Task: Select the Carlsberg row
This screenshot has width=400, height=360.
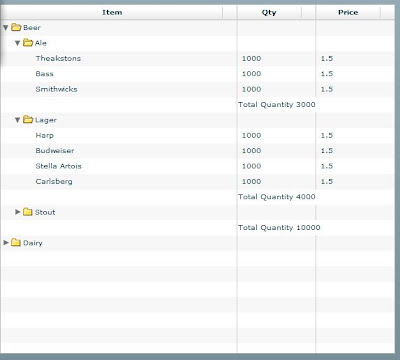Action: pyautogui.click(x=198, y=181)
